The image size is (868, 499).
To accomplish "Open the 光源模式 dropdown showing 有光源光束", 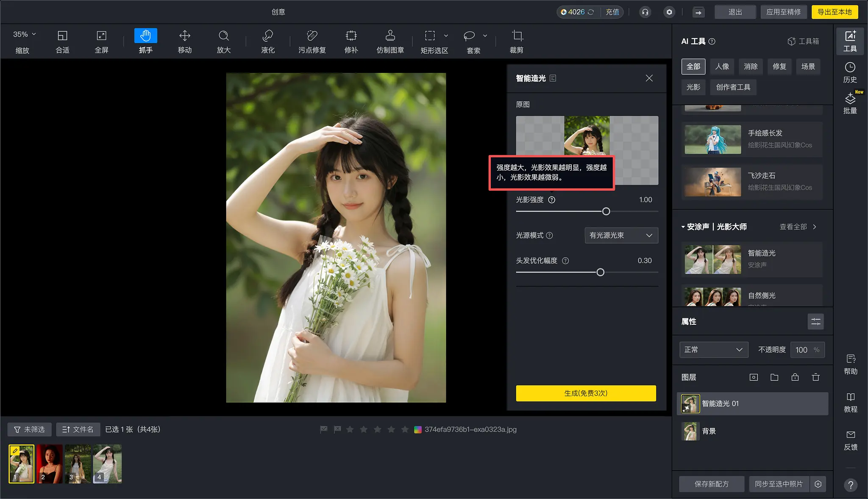I will click(x=620, y=235).
